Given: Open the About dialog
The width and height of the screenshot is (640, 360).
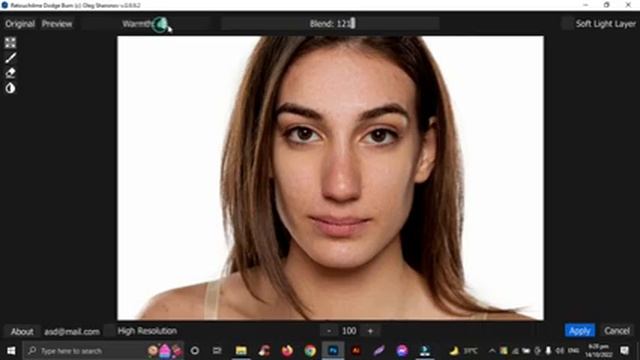Looking at the screenshot, I should (22, 331).
